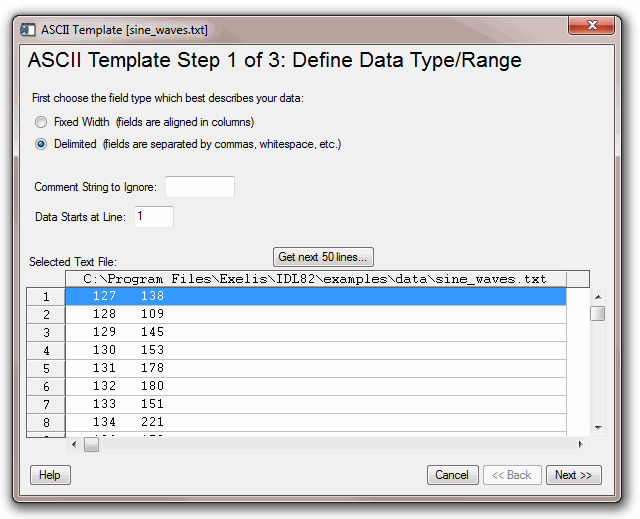Select row 1 header in preview
This screenshot has width=640, height=519.
click(x=45, y=296)
